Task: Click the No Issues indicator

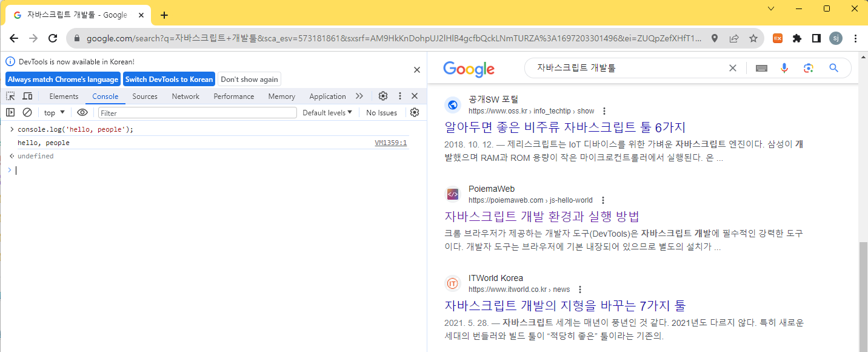Action: click(382, 113)
